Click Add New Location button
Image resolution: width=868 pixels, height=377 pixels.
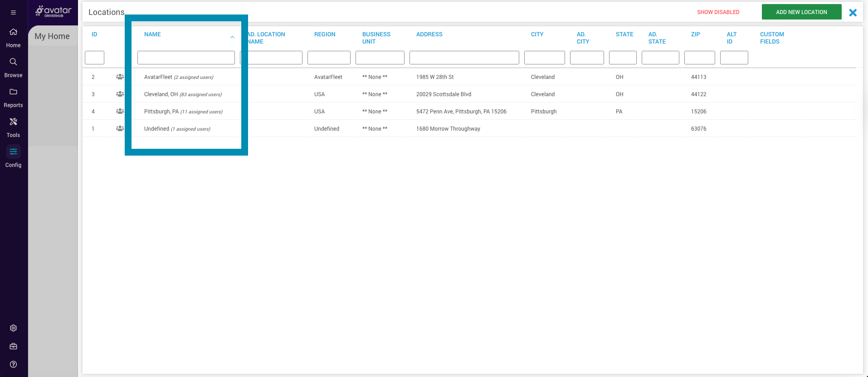(x=801, y=12)
